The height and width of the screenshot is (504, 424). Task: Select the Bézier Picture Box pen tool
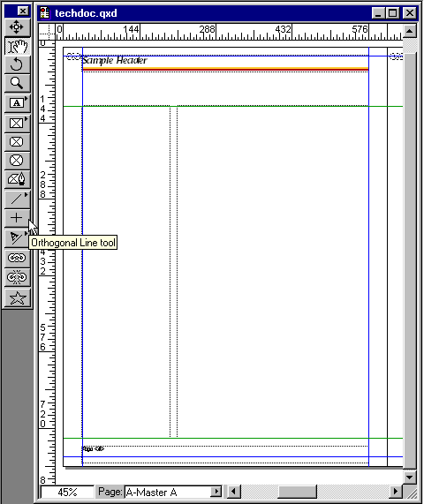[x=18, y=179]
